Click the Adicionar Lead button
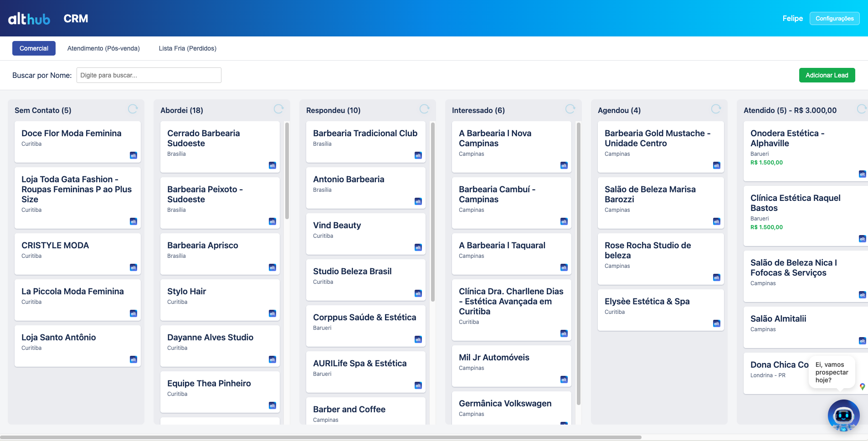 827,75
